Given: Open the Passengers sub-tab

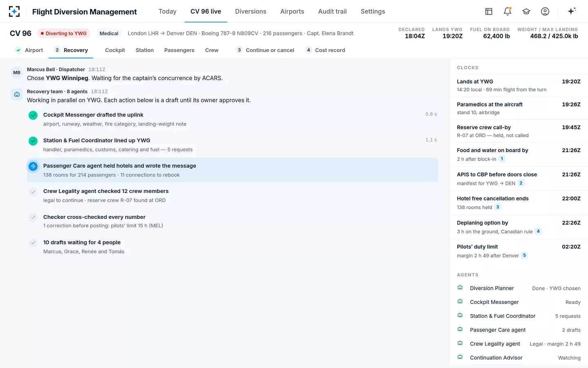Looking at the screenshot, I should click(x=179, y=50).
